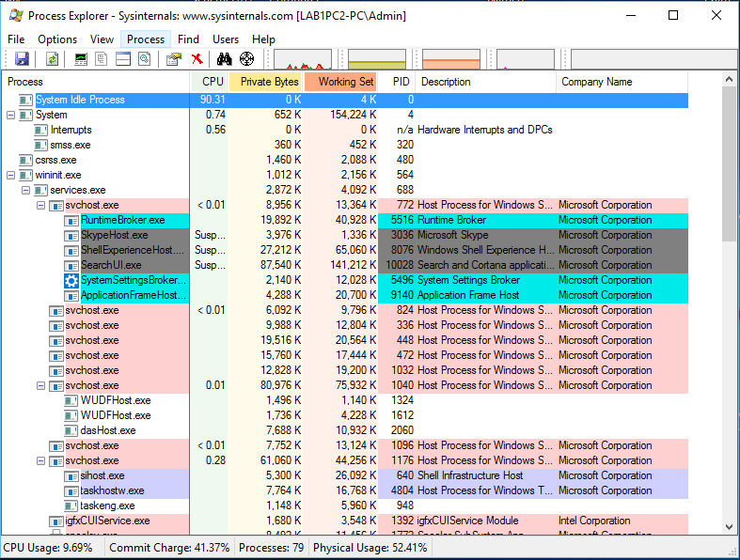The image size is (740, 560).
Task: Click the physical memory orange mini graph
Action: (451, 59)
